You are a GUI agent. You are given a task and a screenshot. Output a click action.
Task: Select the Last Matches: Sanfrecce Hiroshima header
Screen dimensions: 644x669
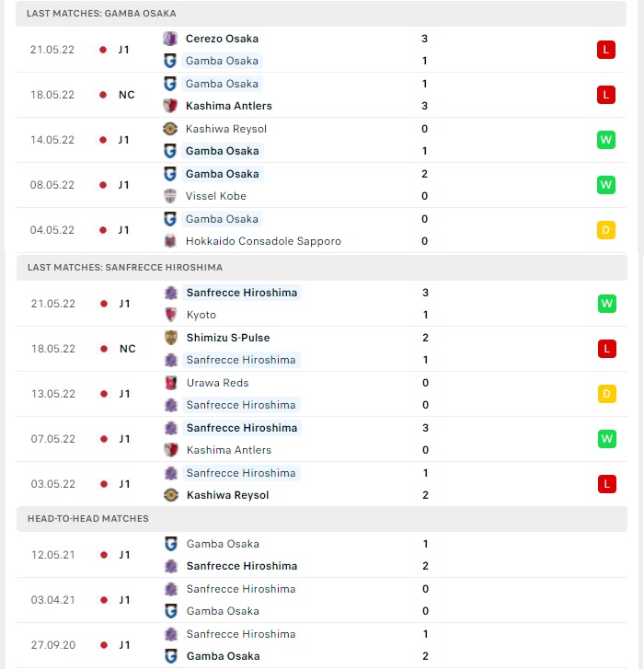click(322, 268)
